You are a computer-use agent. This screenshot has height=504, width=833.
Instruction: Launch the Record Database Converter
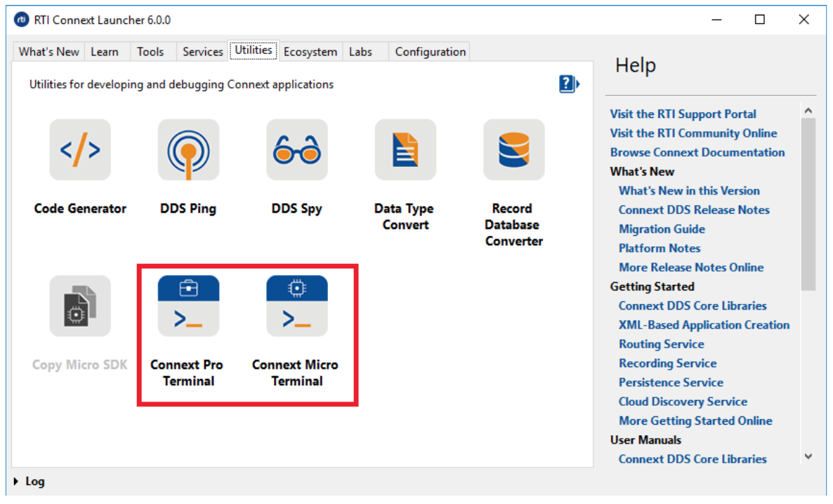coord(513,150)
